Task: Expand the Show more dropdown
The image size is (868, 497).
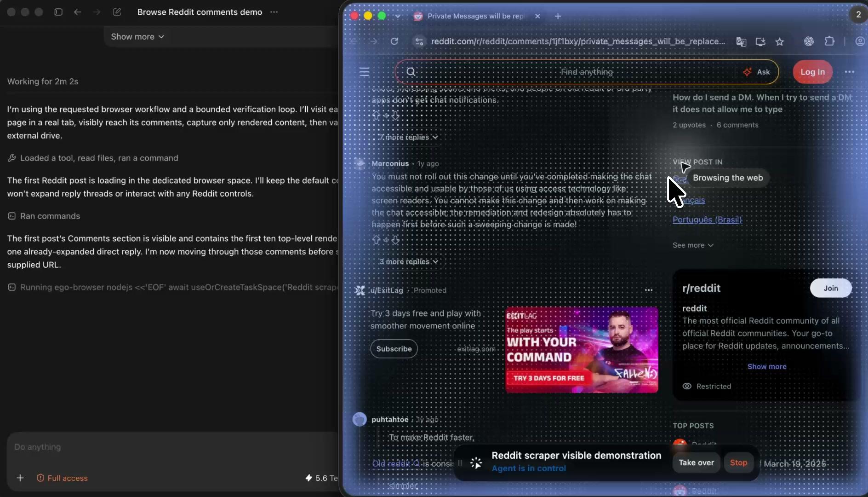Action: (137, 36)
